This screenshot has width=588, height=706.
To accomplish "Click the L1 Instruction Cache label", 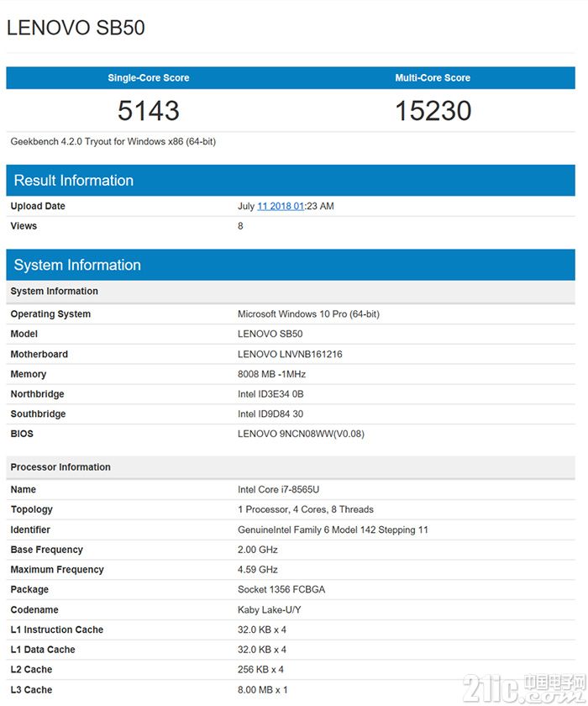I will [x=56, y=630].
